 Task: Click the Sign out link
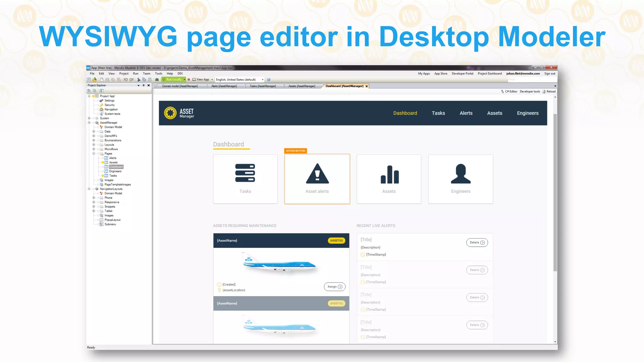(550, 74)
